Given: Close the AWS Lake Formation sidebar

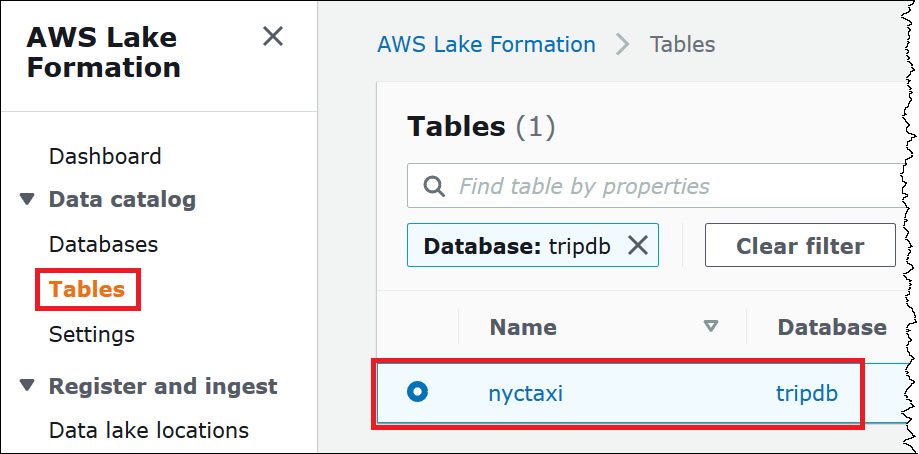Looking at the screenshot, I should click(272, 37).
